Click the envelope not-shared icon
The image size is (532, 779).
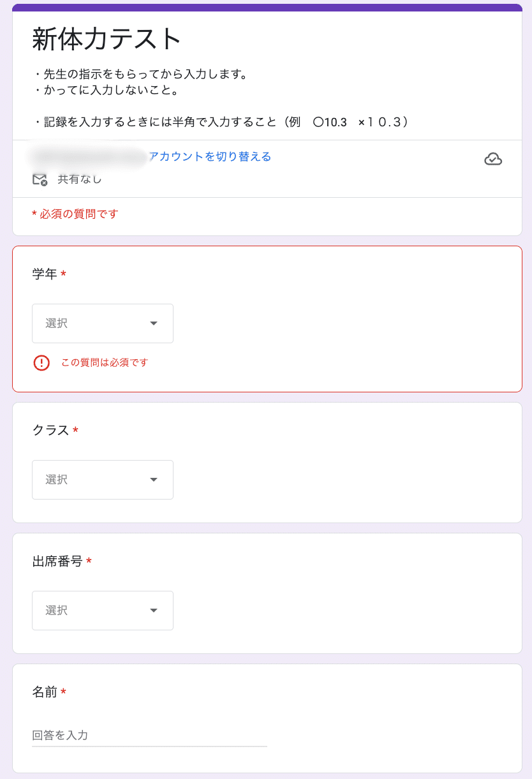coord(40,179)
